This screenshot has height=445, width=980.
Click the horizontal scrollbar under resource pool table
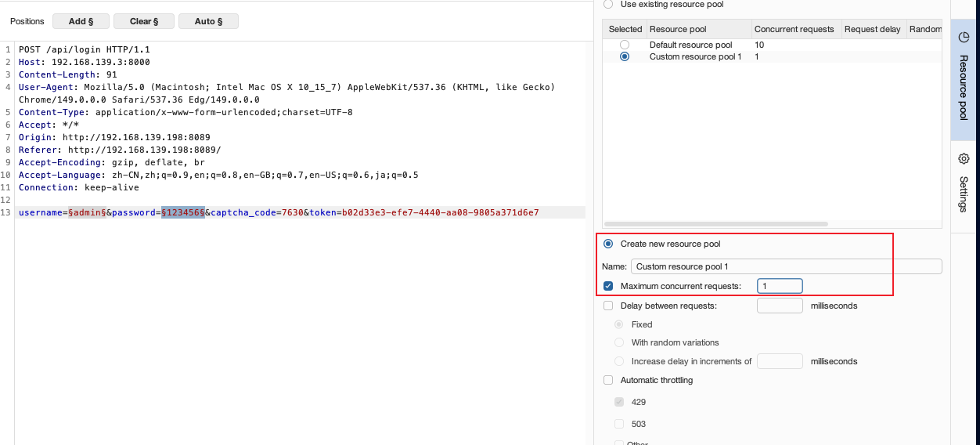(x=715, y=223)
